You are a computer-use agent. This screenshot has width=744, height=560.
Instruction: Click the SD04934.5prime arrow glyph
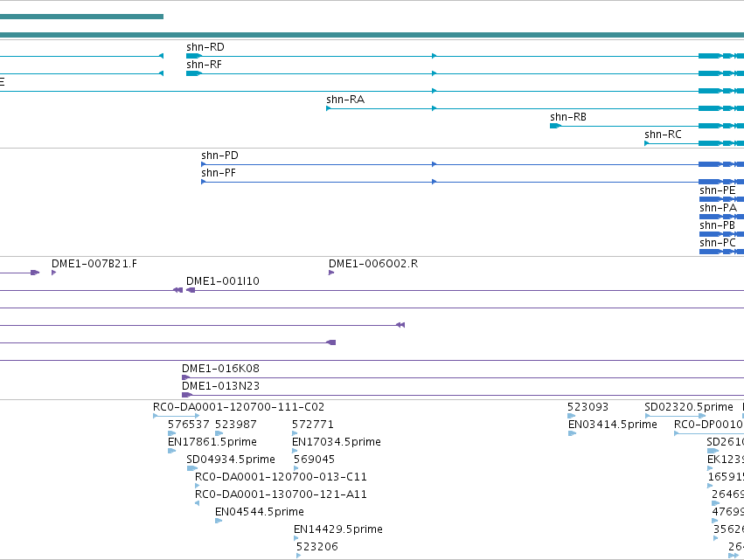(192, 468)
